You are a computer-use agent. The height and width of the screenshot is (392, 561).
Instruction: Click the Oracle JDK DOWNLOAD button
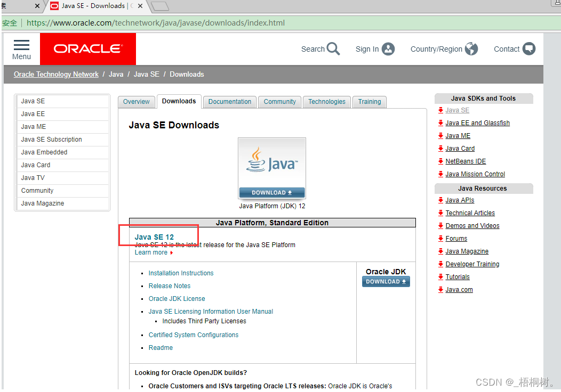(x=386, y=282)
